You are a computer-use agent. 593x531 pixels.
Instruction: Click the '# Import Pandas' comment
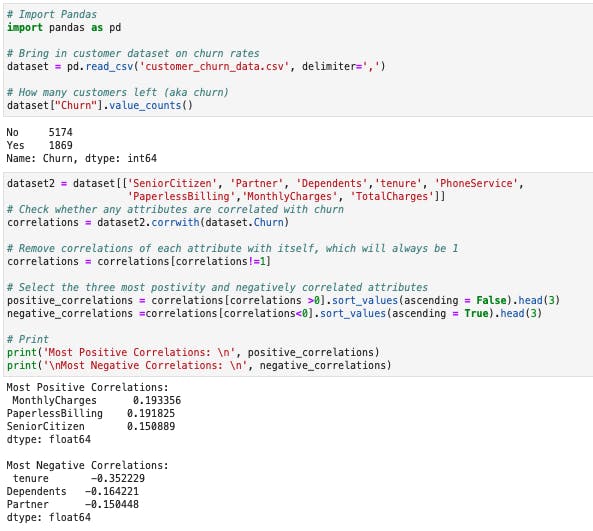click(52, 14)
